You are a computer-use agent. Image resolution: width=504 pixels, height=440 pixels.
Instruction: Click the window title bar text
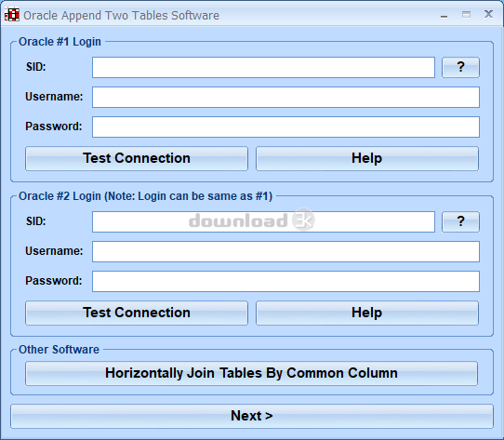point(121,16)
